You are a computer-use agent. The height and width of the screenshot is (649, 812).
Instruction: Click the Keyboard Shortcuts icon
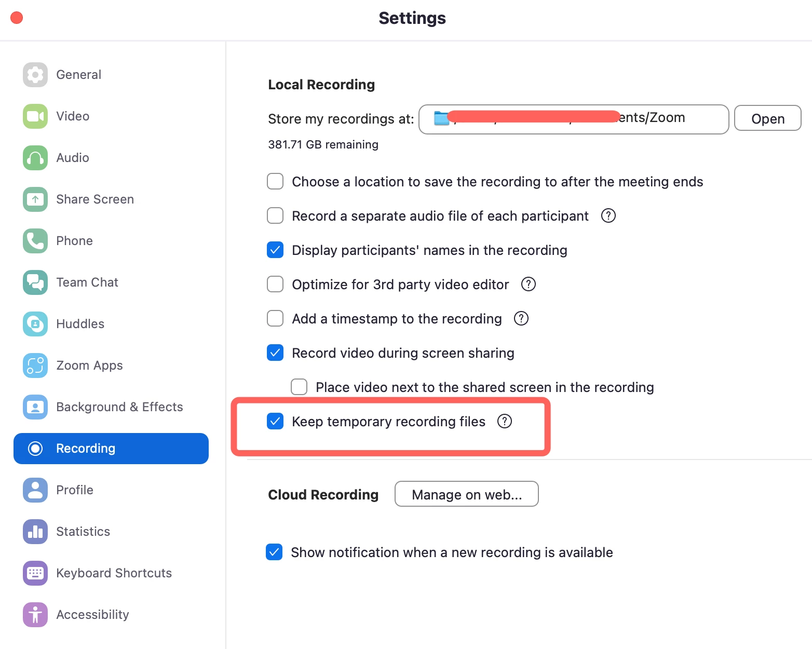click(x=35, y=573)
